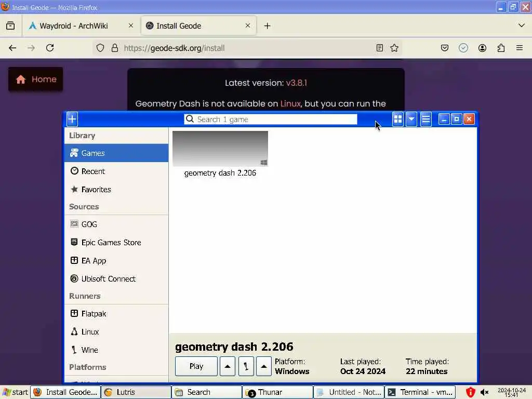Screen dimensions: 532x399
Task: Click the red shield tray icon
Action: point(470,392)
